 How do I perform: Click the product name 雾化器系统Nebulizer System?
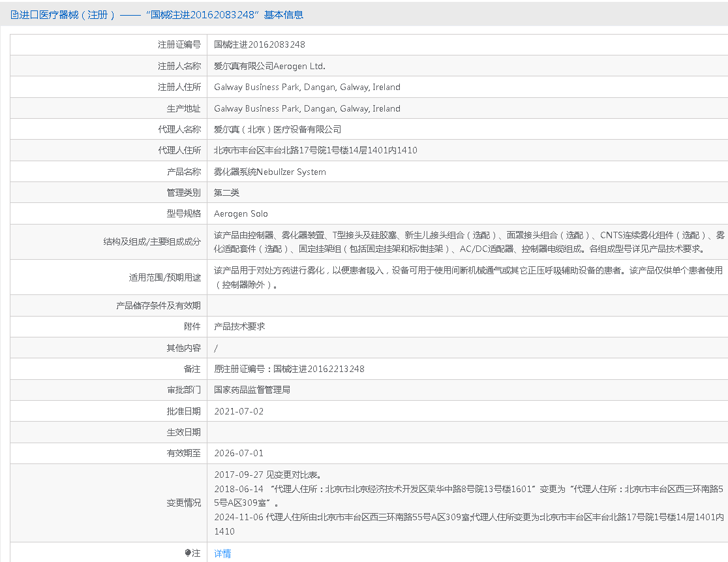(270, 172)
